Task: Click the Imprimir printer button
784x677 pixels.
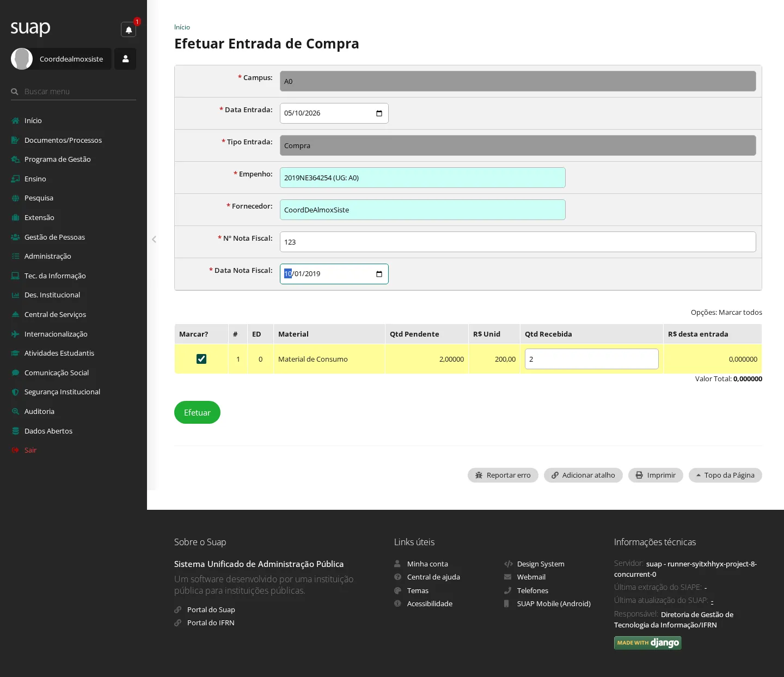Action: coord(656,475)
